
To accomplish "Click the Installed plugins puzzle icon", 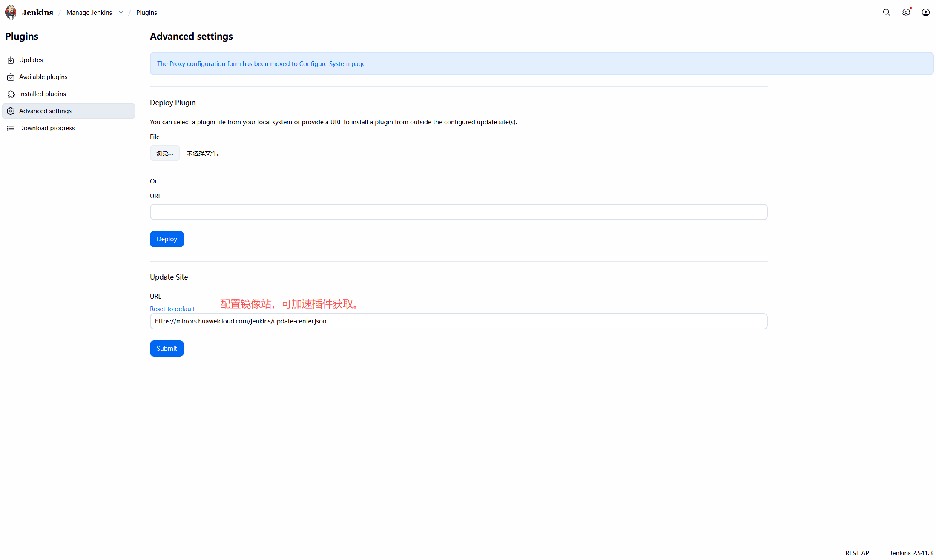I will click(11, 94).
